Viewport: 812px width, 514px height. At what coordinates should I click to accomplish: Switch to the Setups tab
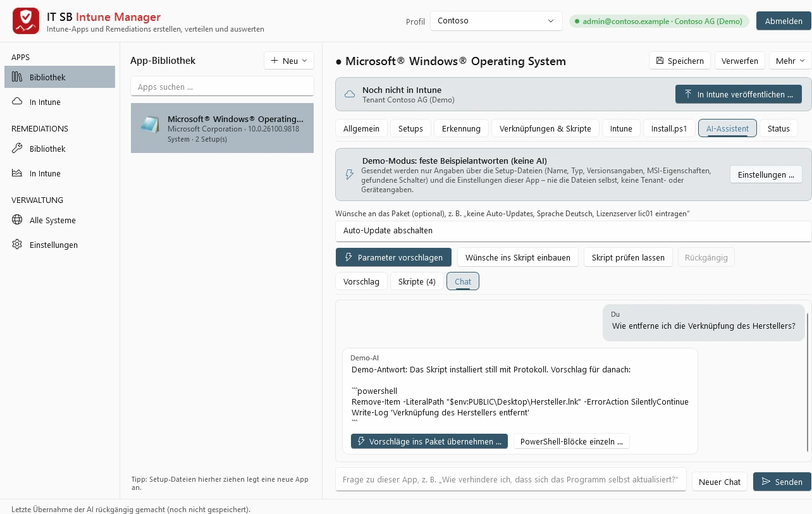coord(410,128)
